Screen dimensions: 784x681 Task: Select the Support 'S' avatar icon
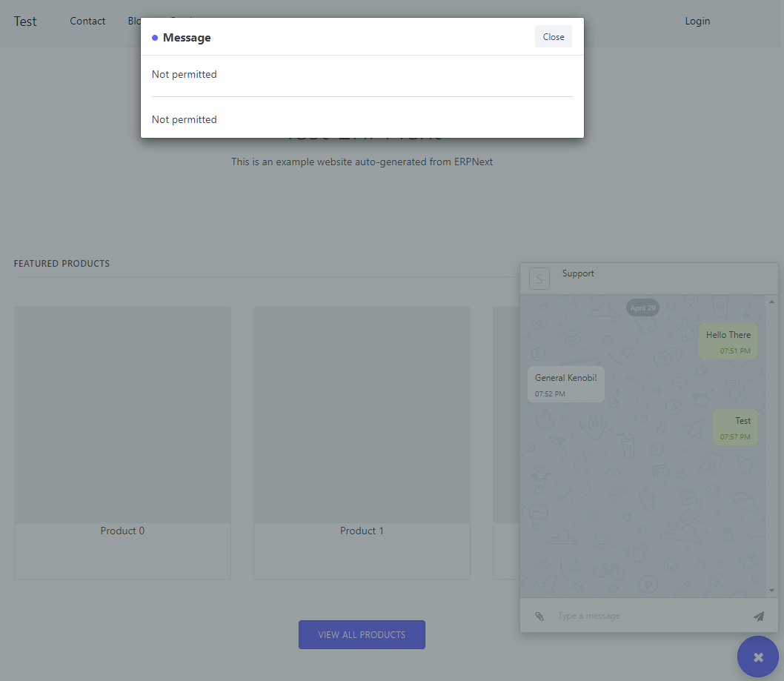tap(539, 279)
